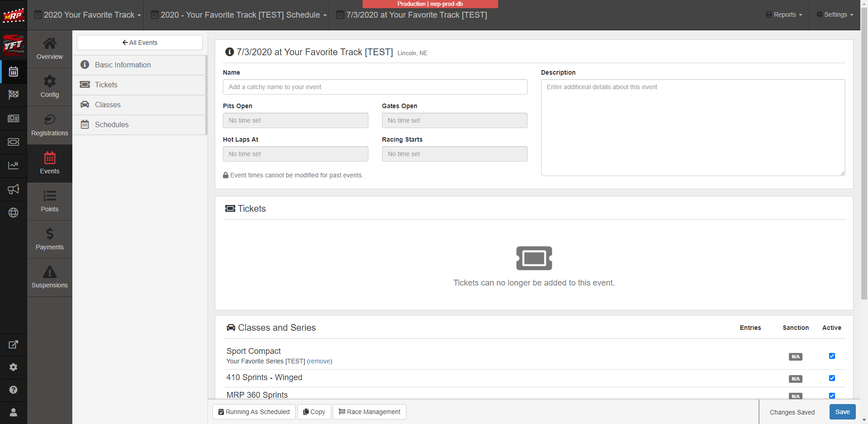The image size is (868, 424).
Task: Click the chart analytics icon in left rail
Action: point(14,166)
